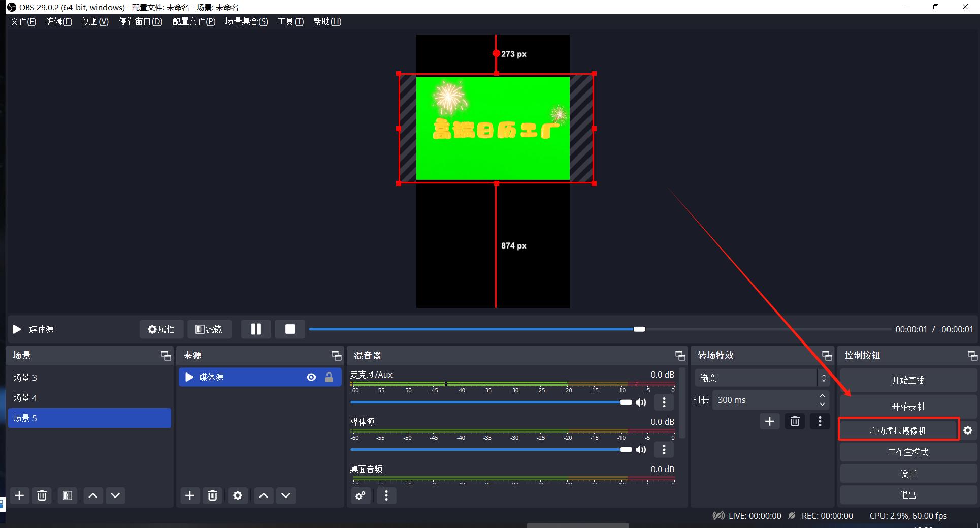Move selected source up with arrow
The width and height of the screenshot is (980, 528).
[x=263, y=495]
